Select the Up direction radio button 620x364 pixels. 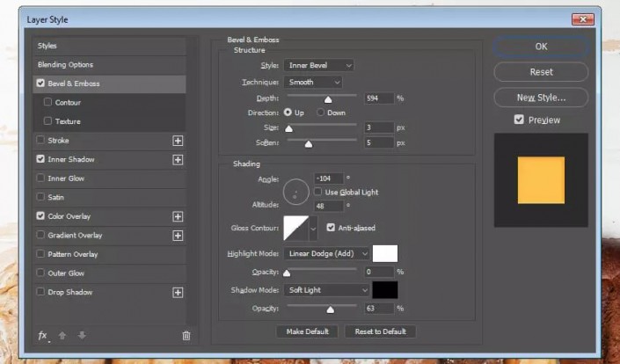(x=288, y=113)
